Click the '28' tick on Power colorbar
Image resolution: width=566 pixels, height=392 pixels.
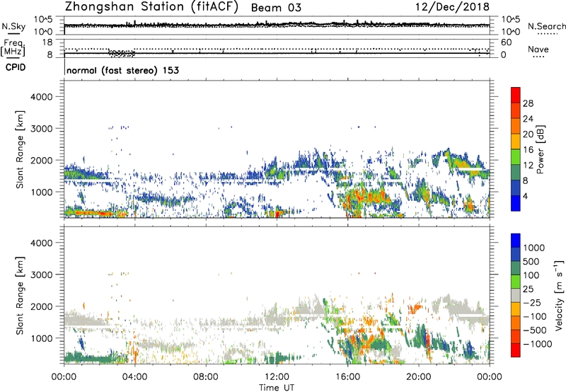point(528,103)
